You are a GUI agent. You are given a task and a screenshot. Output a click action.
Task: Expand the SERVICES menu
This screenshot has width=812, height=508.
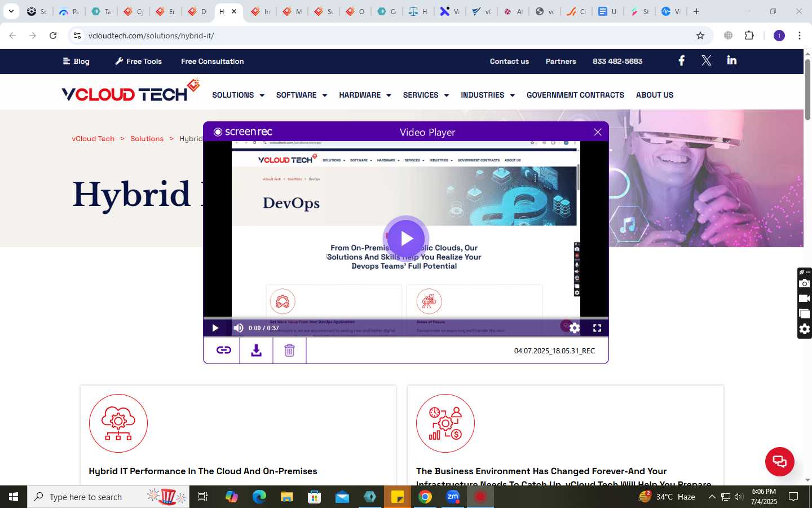click(426, 95)
